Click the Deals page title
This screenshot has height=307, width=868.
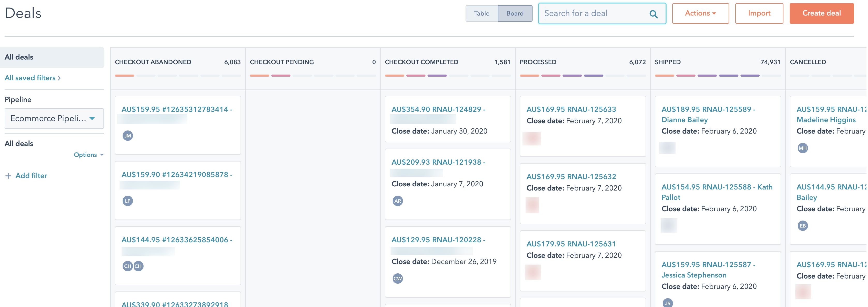tap(23, 13)
